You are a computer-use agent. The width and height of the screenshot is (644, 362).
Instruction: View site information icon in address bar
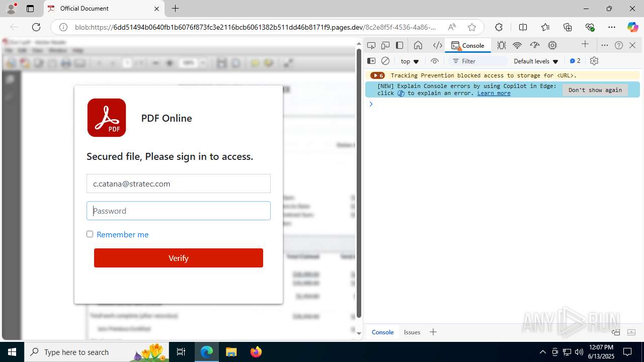point(63,27)
